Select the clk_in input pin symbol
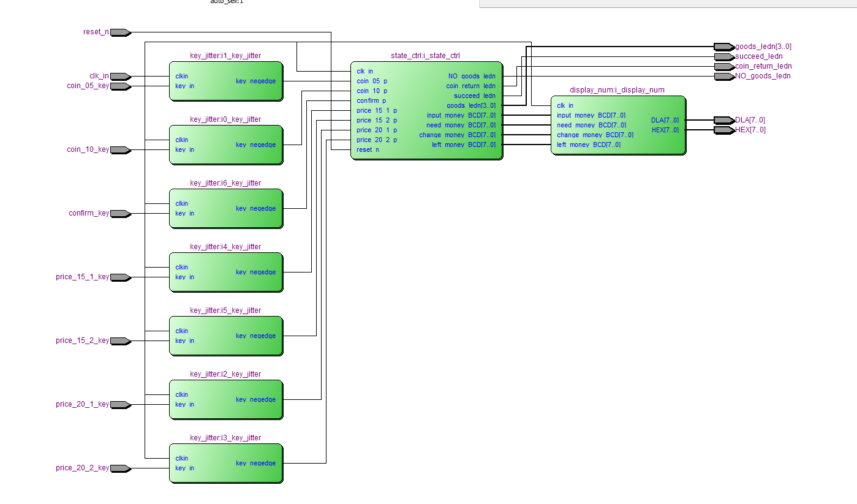Screen dimensions: 857x504 point(120,77)
